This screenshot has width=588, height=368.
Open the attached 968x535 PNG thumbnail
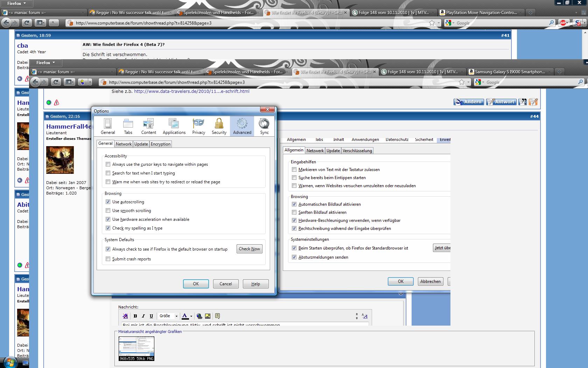click(x=136, y=349)
